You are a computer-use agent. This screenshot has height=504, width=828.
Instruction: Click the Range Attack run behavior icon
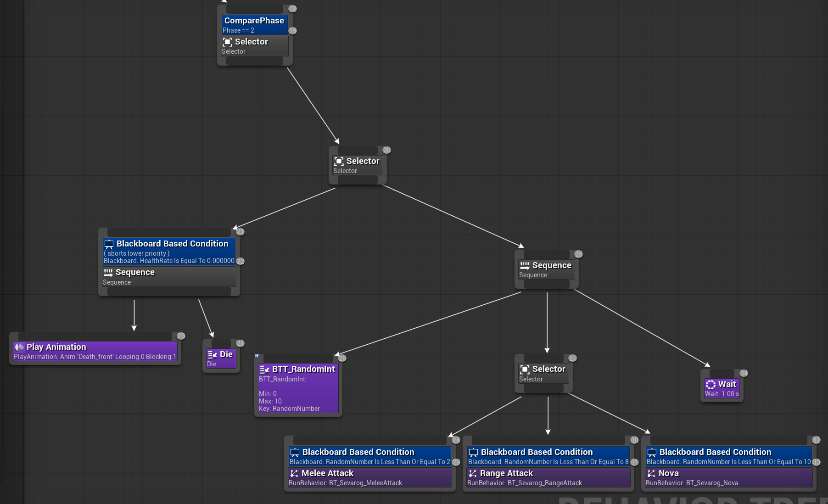point(473,474)
